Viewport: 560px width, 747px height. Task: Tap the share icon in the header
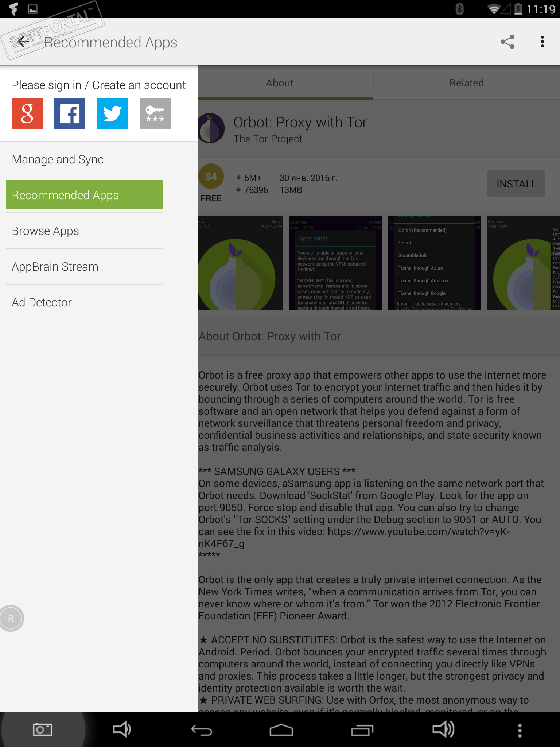[507, 42]
